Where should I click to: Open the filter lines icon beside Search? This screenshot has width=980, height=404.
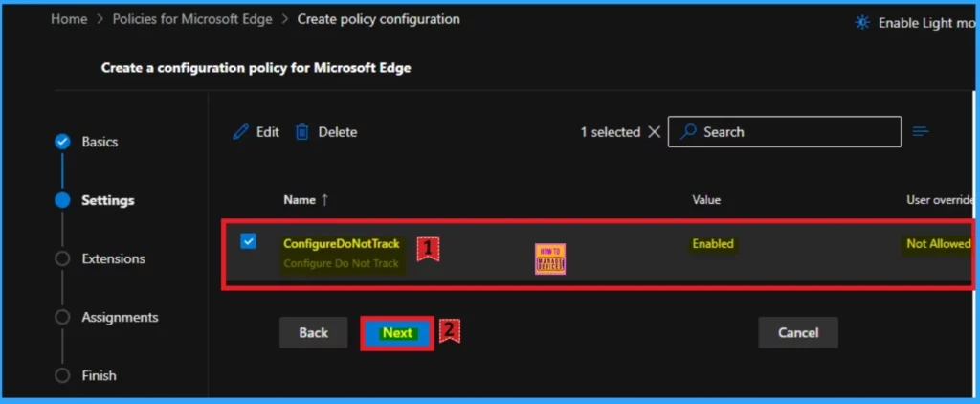click(920, 131)
